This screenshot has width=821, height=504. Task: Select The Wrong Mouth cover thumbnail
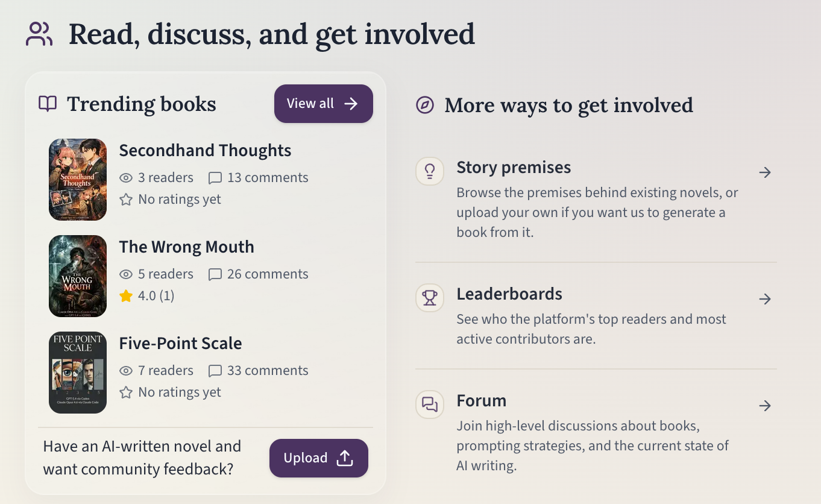coord(78,276)
